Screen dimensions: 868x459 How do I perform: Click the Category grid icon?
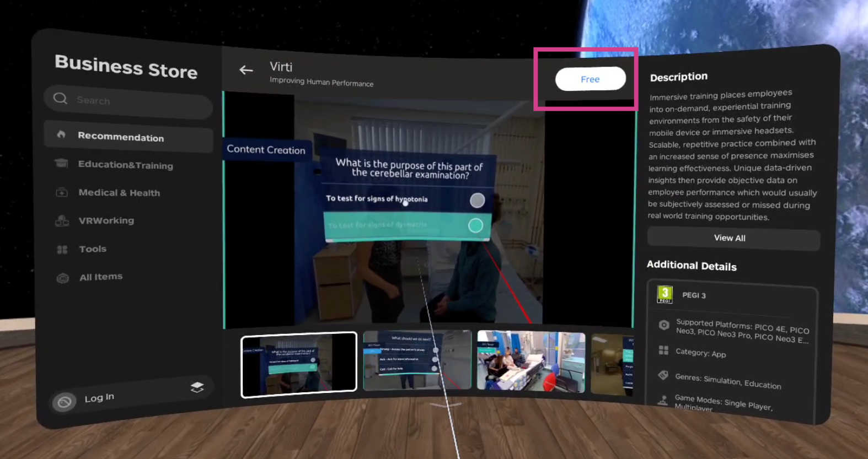[663, 350]
